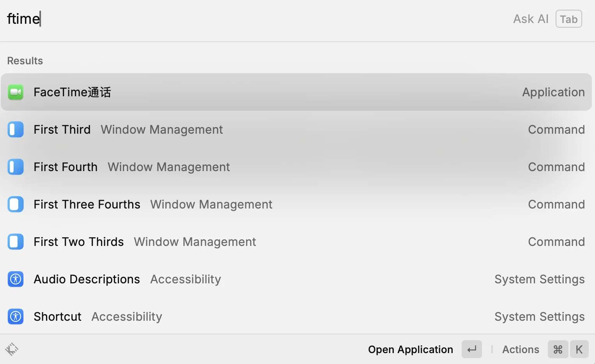Click the Tab key hint
Image resolution: width=595 pixels, height=364 pixels.
coord(568,19)
